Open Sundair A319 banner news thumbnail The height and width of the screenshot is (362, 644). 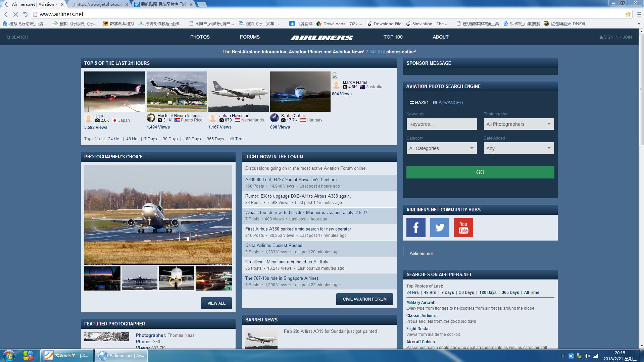tap(261, 338)
